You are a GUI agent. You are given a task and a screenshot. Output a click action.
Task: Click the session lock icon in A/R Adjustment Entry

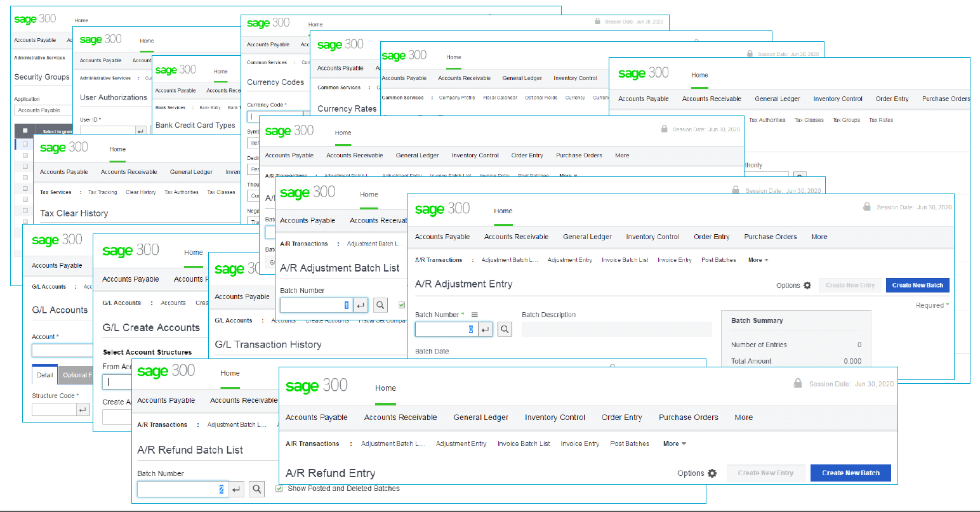866,207
